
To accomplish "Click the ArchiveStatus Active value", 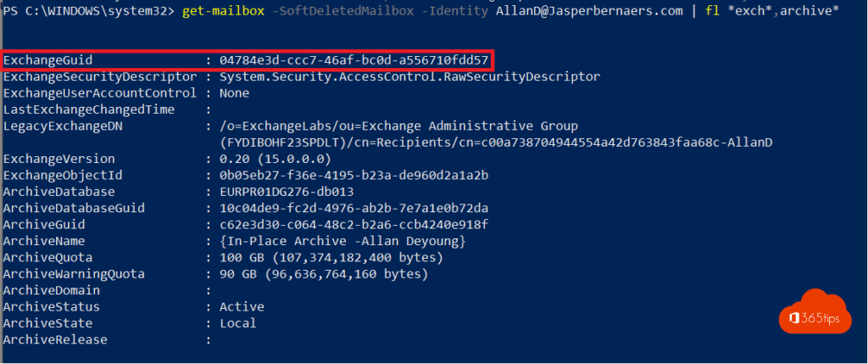I will pos(242,306).
